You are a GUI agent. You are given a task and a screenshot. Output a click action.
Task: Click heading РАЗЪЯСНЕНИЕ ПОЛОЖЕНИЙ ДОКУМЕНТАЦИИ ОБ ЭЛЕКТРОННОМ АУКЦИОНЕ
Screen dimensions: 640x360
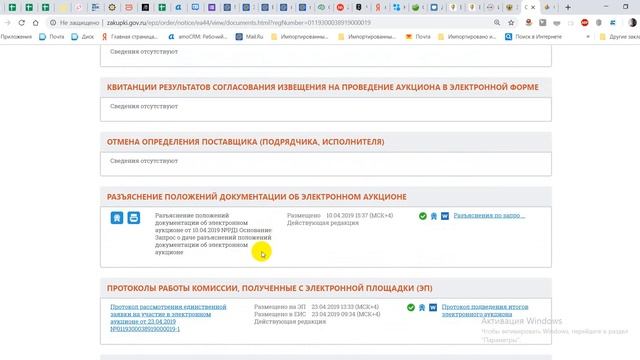257,197
